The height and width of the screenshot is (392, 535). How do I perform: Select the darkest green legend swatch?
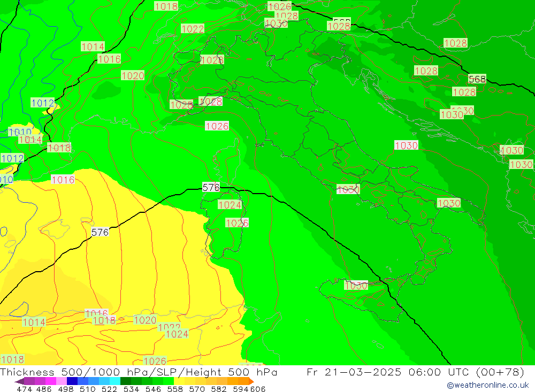click(x=126, y=381)
